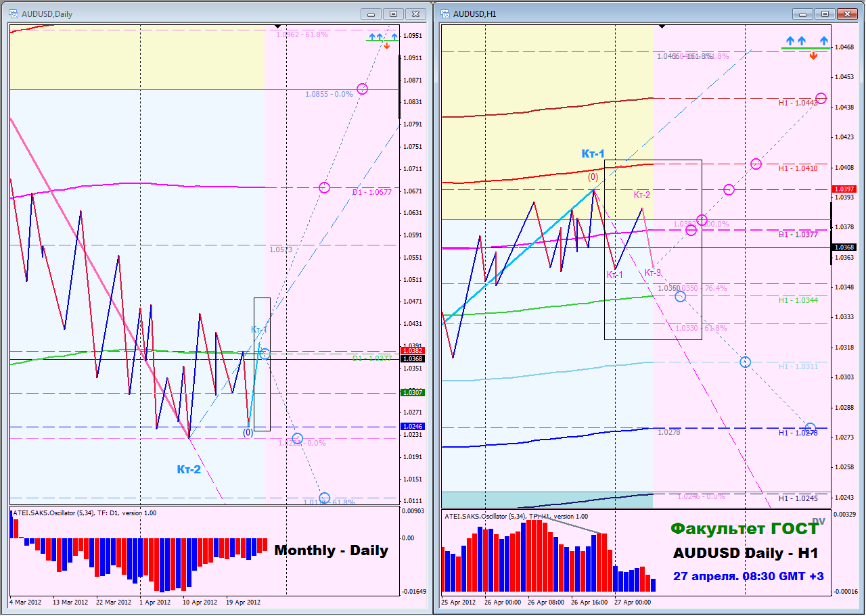
Task: Click the green 1.0307 price label on Daily axis
Action: 413,392
